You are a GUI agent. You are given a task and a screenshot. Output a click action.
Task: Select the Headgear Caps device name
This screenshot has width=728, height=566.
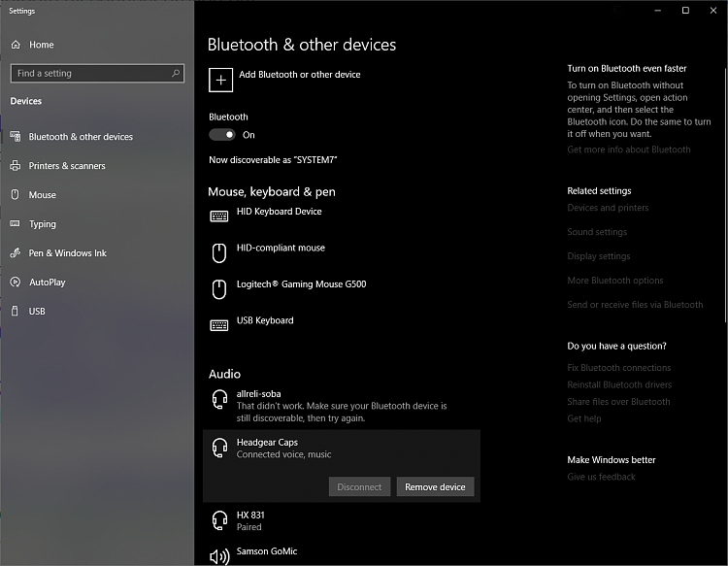[x=267, y=442]
